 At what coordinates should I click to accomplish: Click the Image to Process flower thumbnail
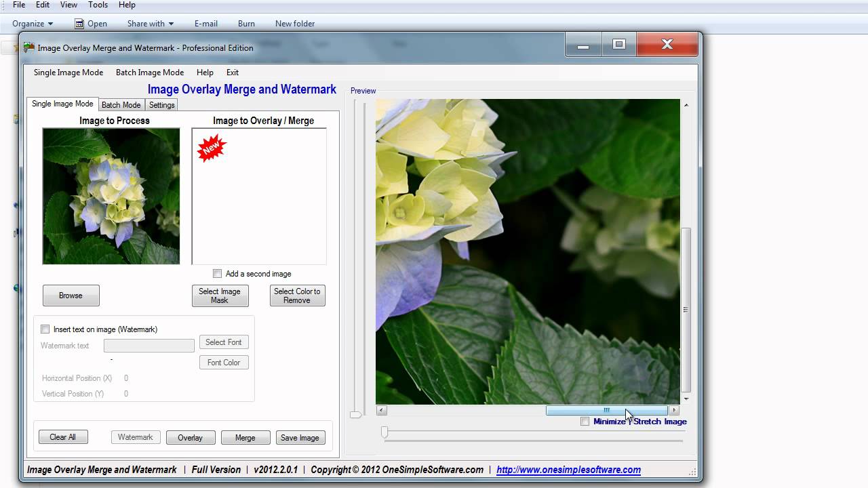click(111, 196)
